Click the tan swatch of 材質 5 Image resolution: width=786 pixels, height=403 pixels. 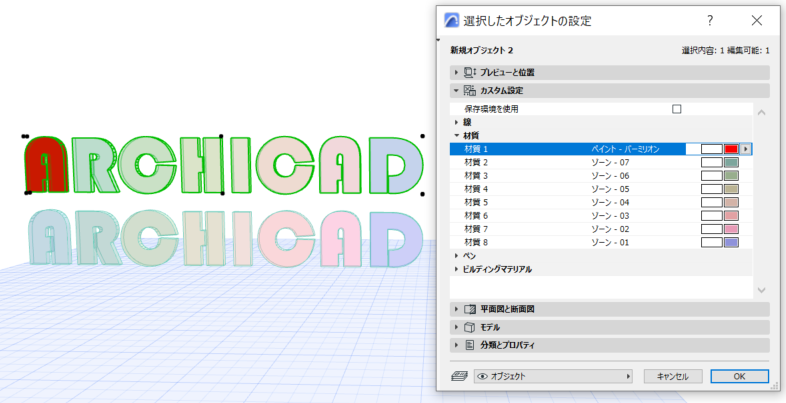(731, 203)
